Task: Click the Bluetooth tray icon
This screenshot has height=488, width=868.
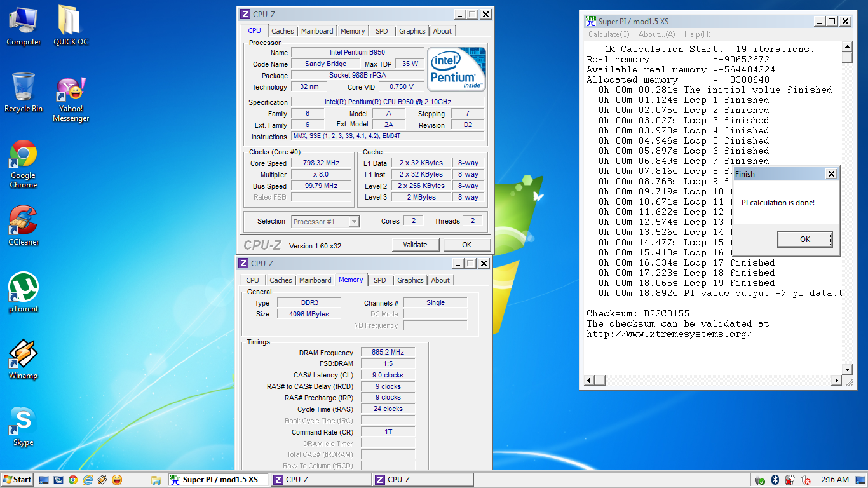Action: coord(775,480)
